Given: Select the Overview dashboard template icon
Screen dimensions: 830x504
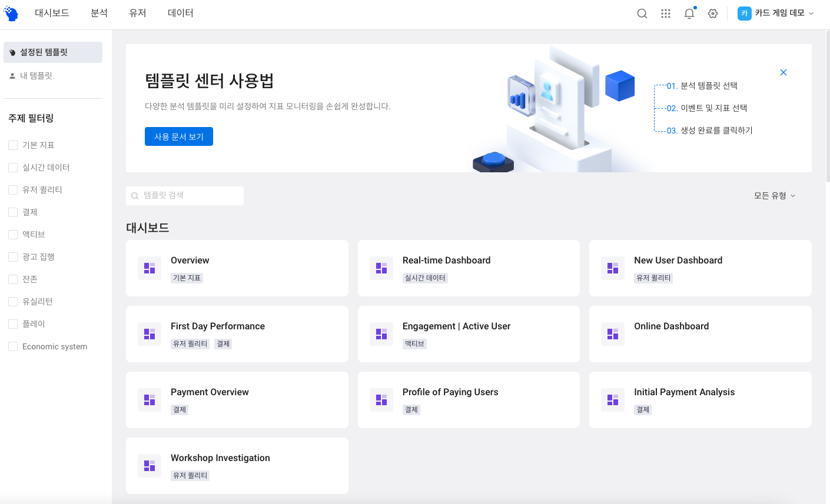Looking at the screenshot, I should tap(149, 268).
